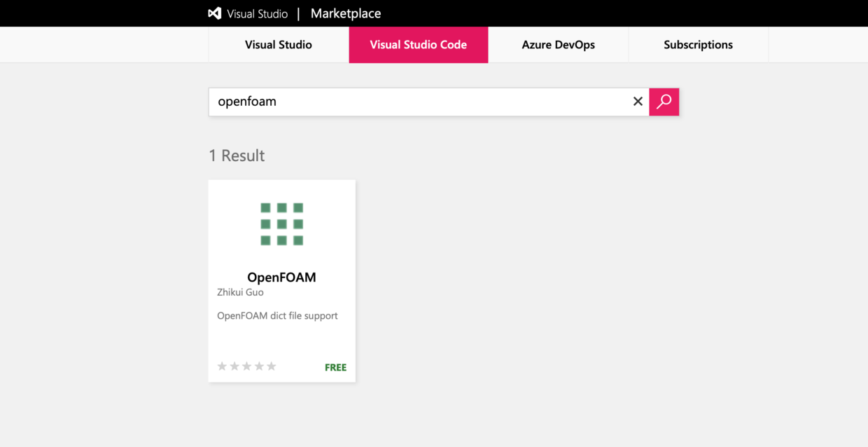Click the fifth rating star under OpenFOAM
The width and height of the screenshot is (868, 447).
coord(272,366)
